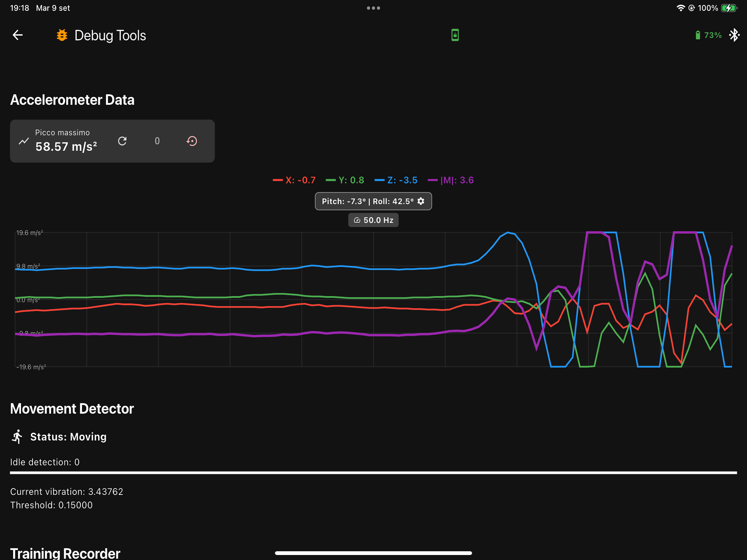Toggle the Z axis series in legend
The image size is (747, 560).
(396, 180)
